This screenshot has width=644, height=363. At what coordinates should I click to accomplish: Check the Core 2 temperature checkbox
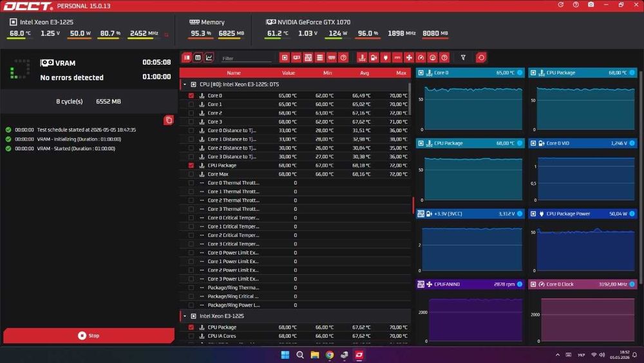coord(191,113)
